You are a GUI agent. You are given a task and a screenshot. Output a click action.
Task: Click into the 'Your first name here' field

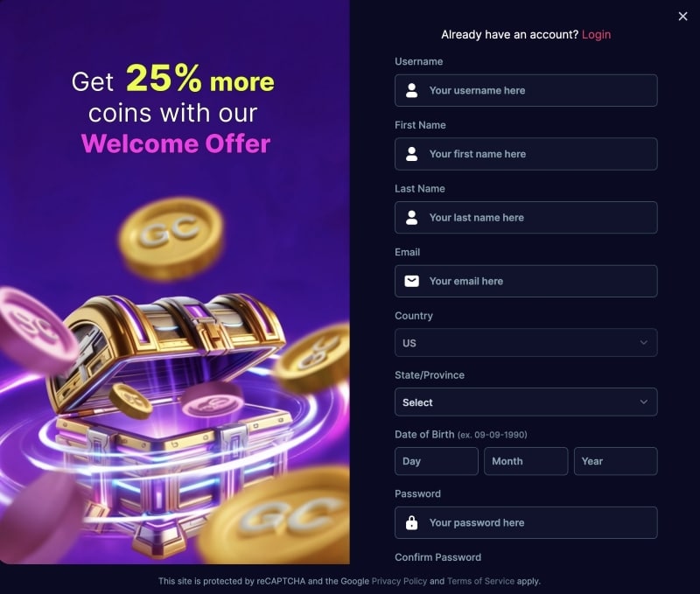tap(534, 154)
